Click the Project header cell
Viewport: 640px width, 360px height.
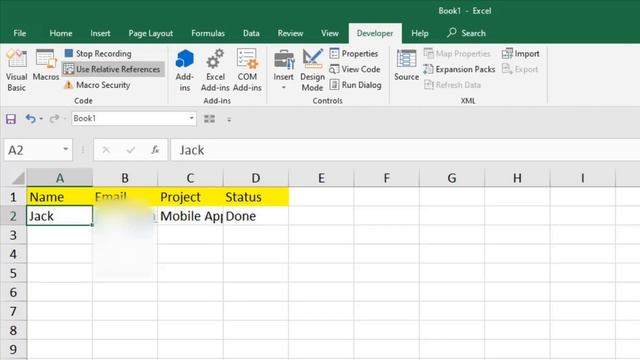[190, 197]
